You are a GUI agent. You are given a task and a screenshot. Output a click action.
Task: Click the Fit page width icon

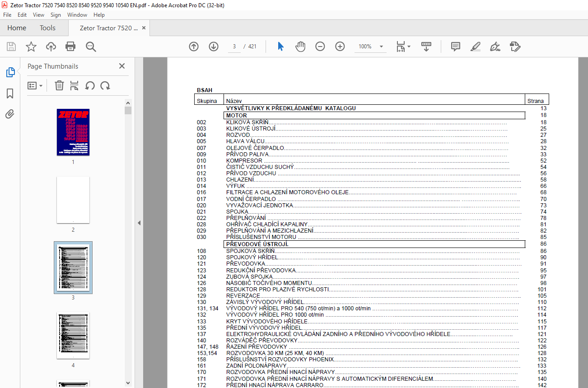(401, 47)
